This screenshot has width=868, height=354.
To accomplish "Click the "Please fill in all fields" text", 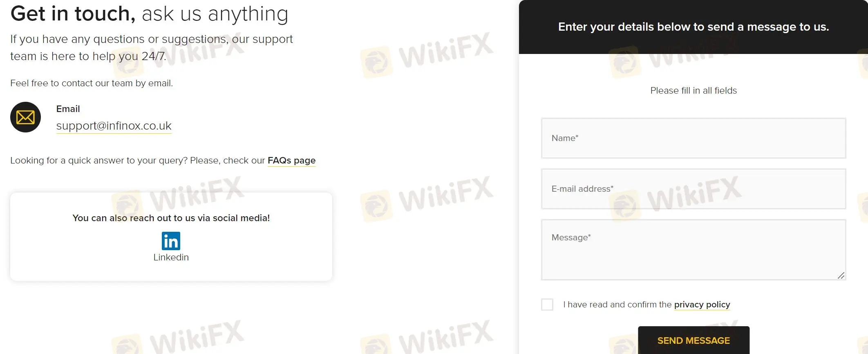I will 694,91.
